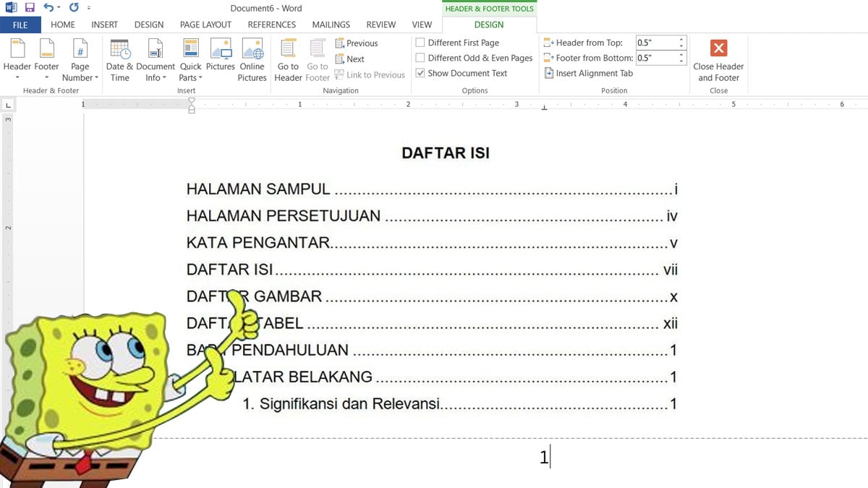Screen dimensions: 868x488
Task: Click the Save icon in title bar
Action: [x=30, y=8]
